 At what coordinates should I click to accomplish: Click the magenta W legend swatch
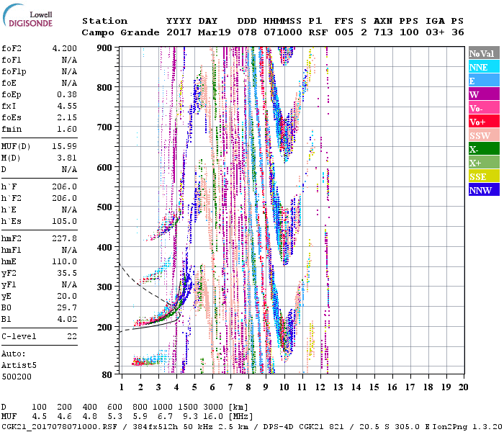tap(484, 94)
